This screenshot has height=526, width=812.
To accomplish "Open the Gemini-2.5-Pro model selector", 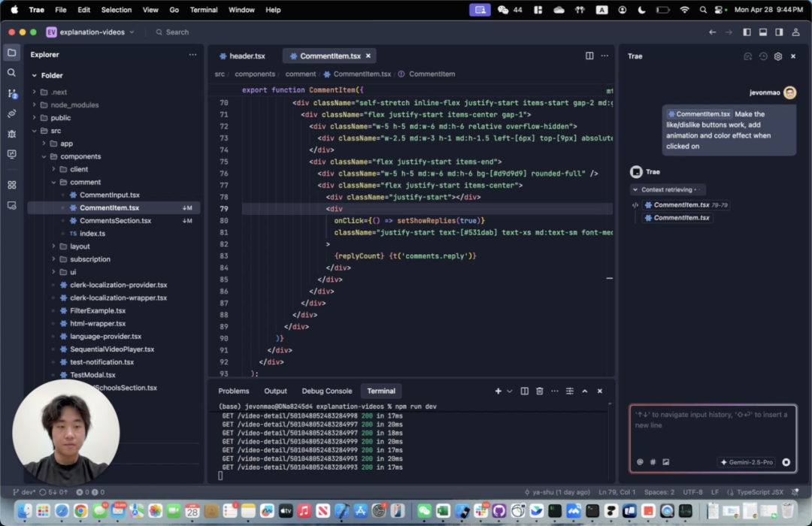I will click(747, 462).
